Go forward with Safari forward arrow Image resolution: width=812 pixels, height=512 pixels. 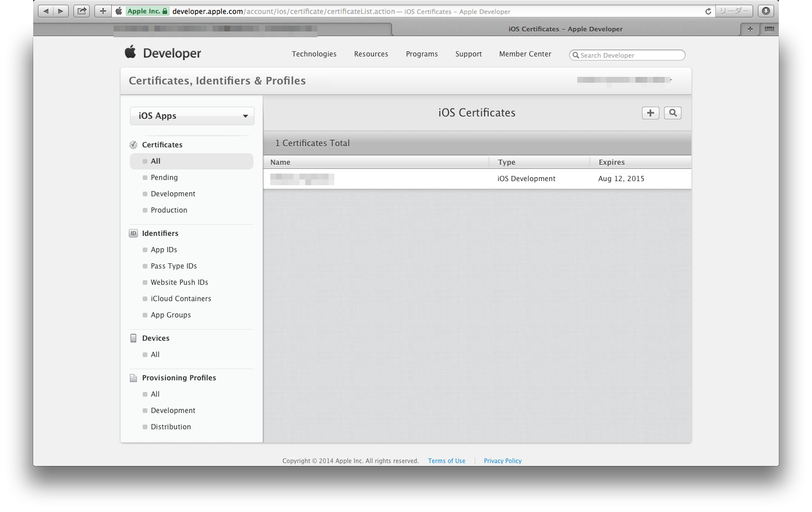click(x=61, y=11)
